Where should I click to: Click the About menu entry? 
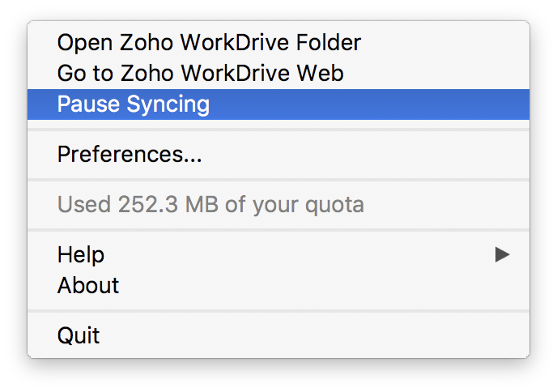click(88, 285)
